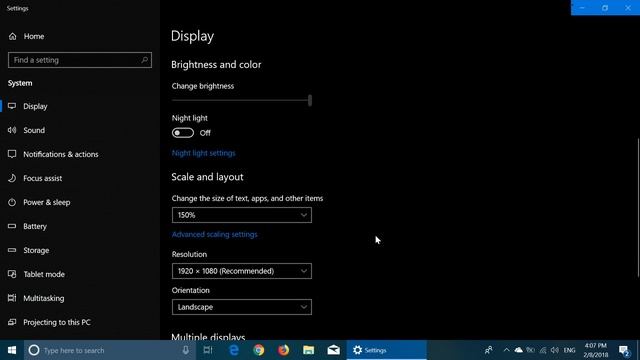This screenshot has width=640, height=360.
Task: Open Battery settings
Action: (x=35, y=226)
